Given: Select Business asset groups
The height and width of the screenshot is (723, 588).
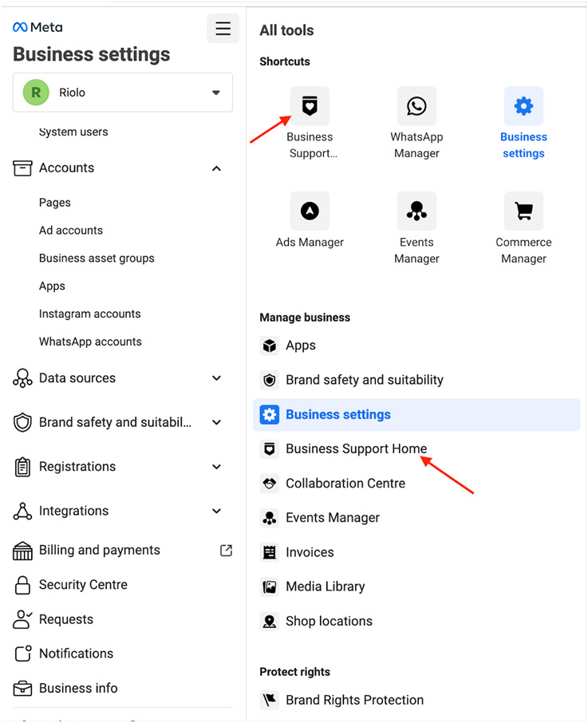Looking at the screenshot, I should pos(97,259).
